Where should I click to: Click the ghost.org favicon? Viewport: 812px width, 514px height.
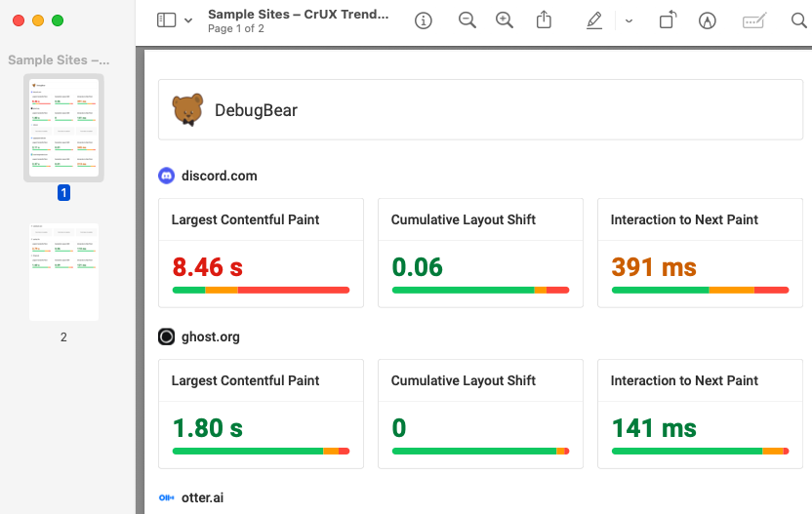tap(166, 336)
